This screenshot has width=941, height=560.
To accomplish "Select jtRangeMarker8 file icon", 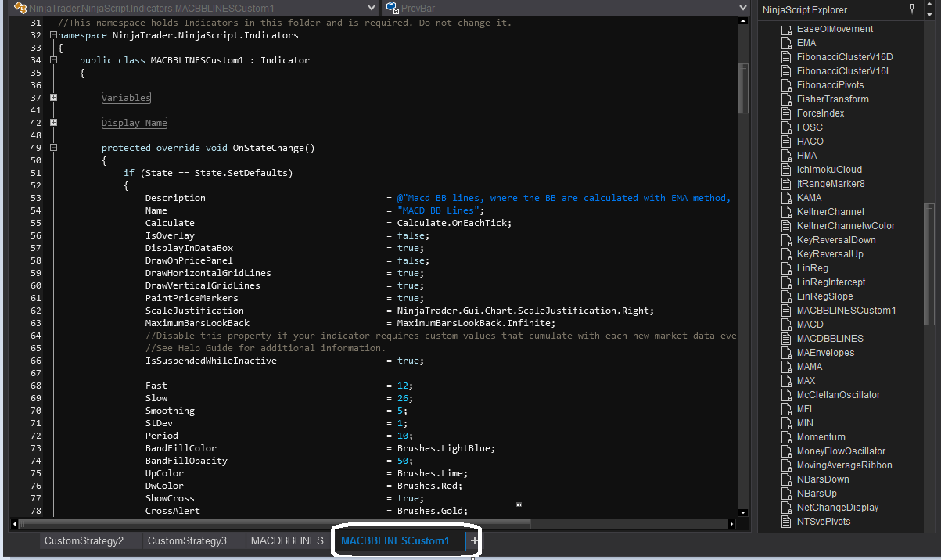I will coord(787,184).
